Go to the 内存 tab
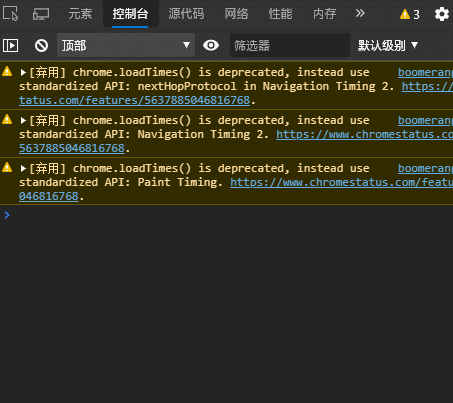 coord(325,14)
